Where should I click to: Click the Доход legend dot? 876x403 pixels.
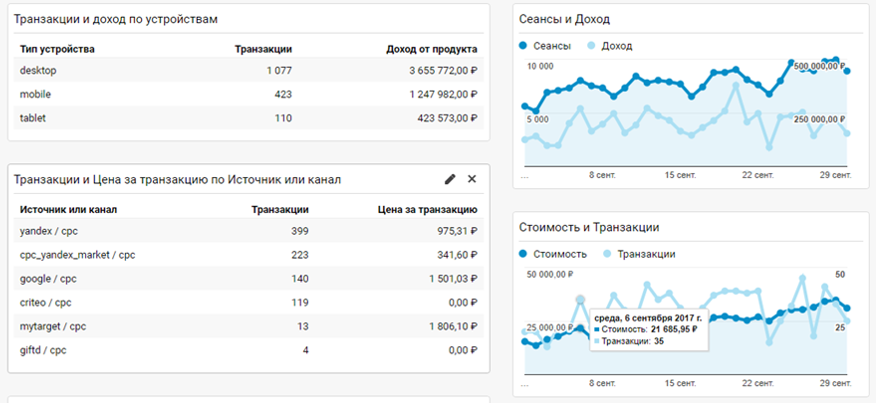tap(592, 46)
